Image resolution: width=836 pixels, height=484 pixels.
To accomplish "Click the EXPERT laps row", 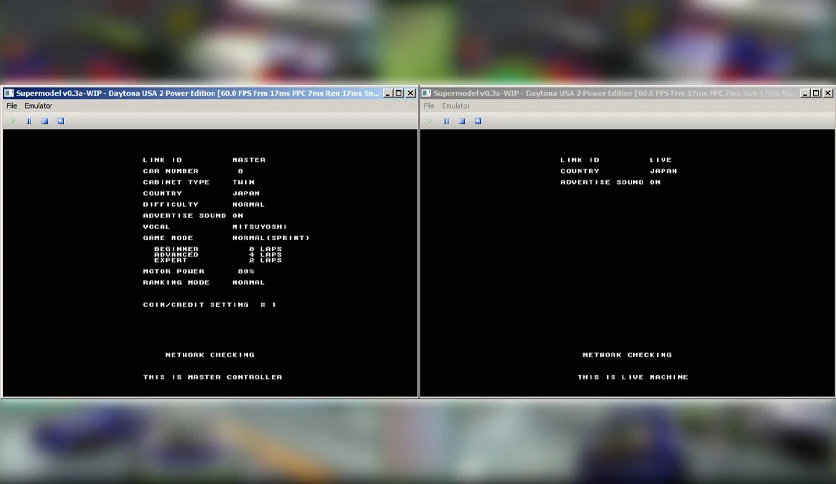I will point(218,260).
